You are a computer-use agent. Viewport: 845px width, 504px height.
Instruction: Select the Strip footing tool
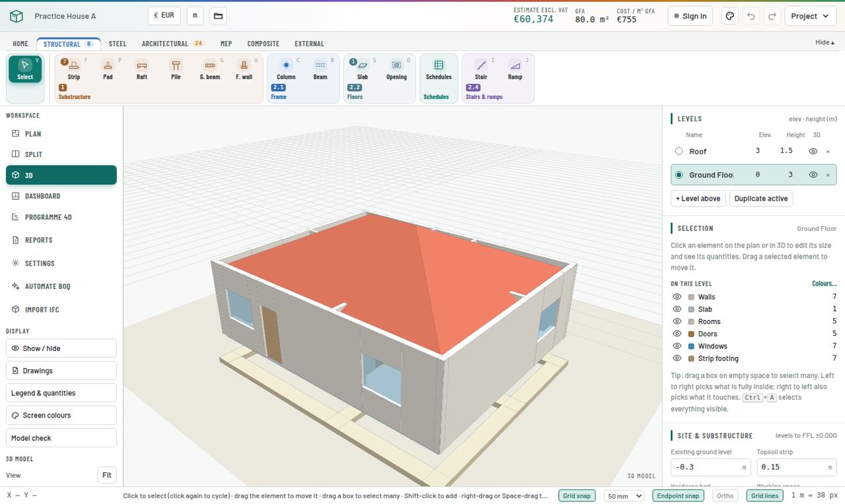(74, 69)
